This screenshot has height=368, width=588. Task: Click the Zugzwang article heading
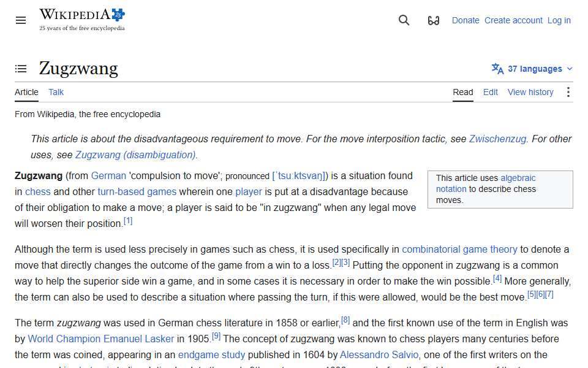pyautogui.click(x=78, y=68)
